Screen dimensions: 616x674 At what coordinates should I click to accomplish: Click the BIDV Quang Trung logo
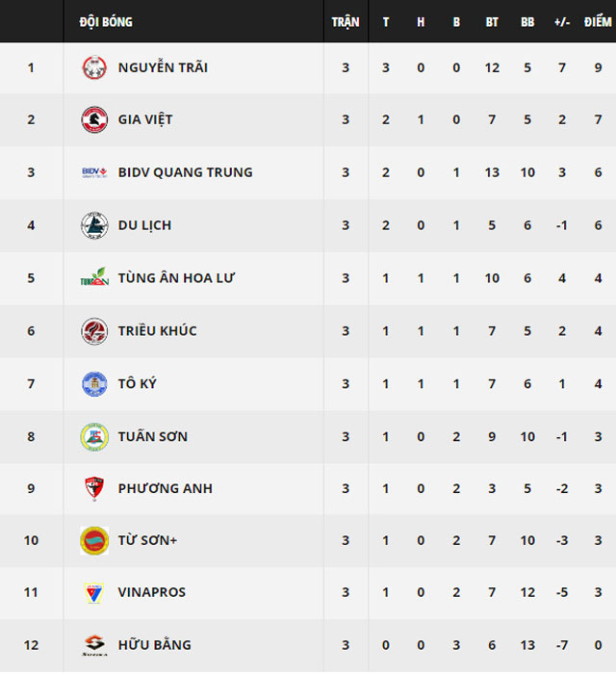[93, 173]
